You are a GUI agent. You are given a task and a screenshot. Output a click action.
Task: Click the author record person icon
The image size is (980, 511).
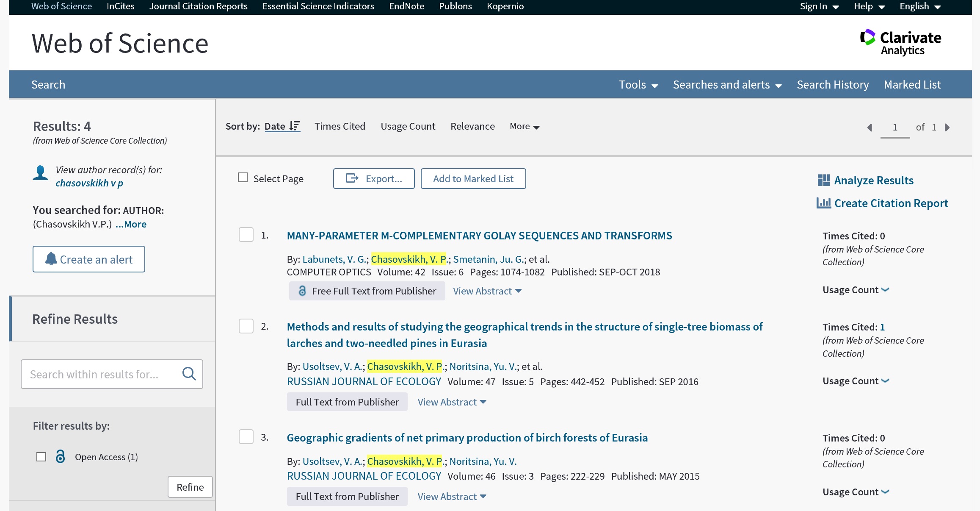tap(41, 173)
